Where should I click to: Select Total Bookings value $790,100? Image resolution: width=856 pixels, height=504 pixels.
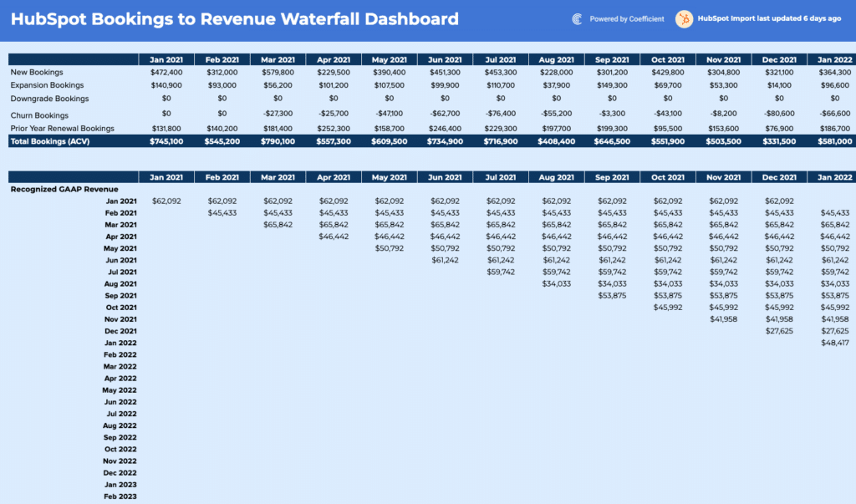(x=278, y=141)
